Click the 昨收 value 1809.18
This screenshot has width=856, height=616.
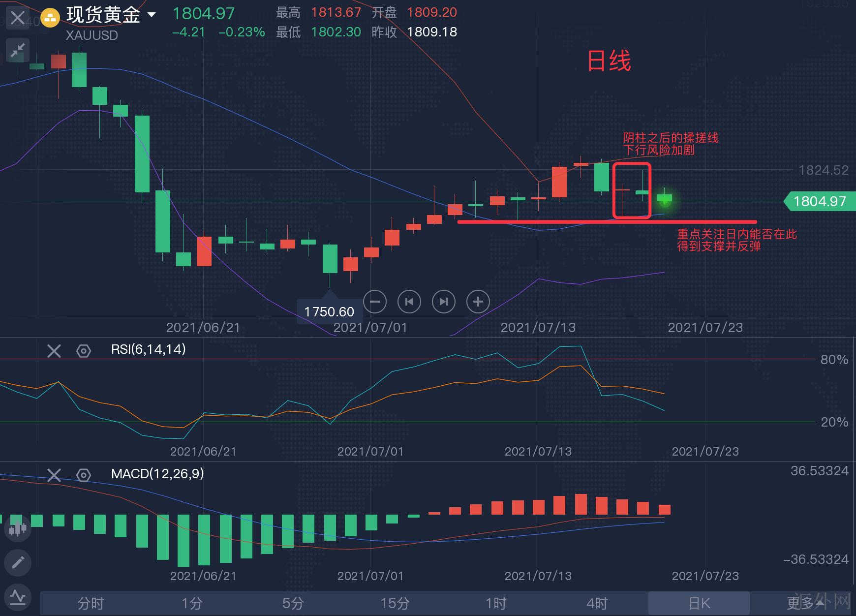(x=432, y=32)
